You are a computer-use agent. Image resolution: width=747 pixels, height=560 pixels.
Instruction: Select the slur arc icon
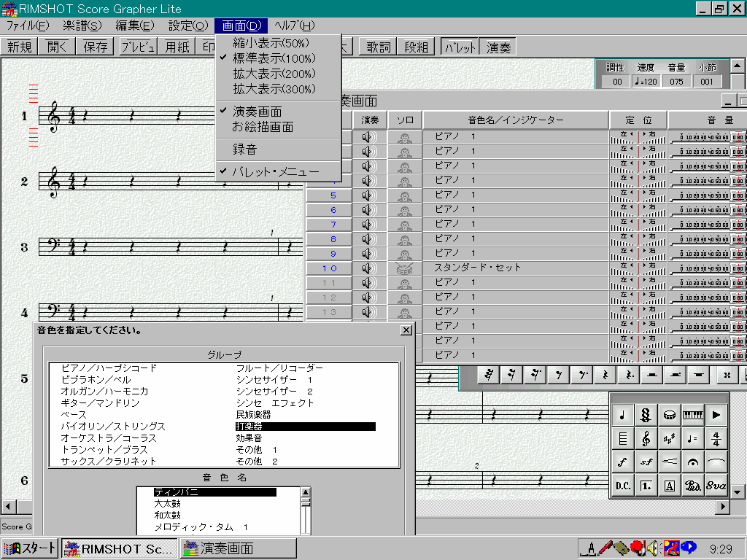click(716, 462)
